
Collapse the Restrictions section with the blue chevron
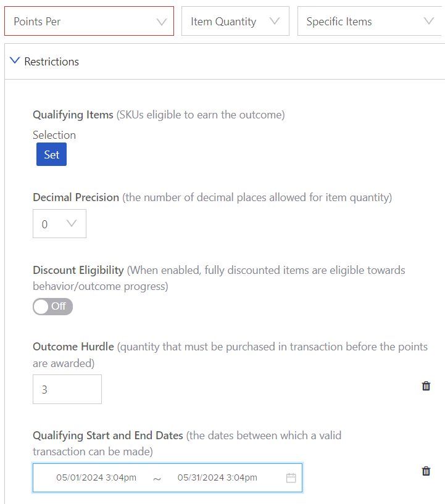pos(15,60)
